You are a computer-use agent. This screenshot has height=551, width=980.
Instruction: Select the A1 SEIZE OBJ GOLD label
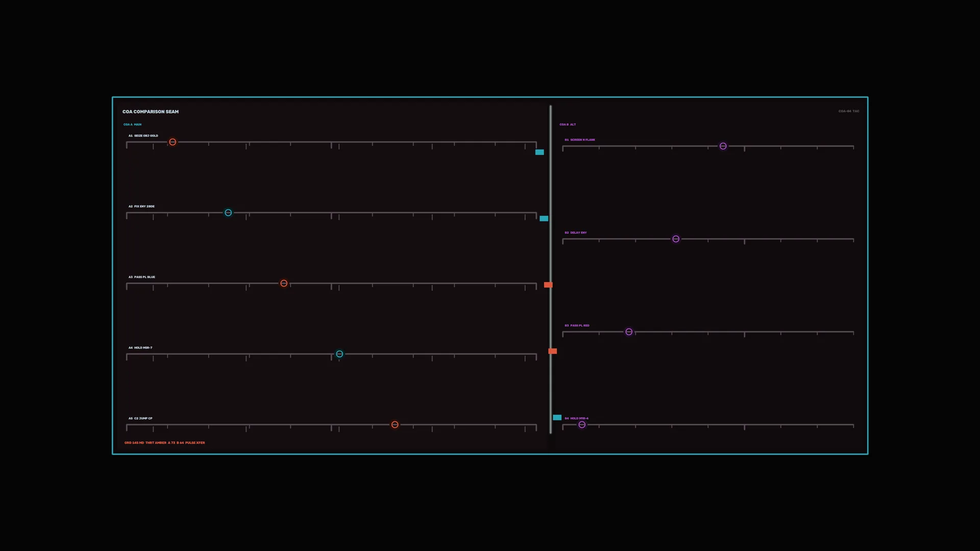[x=143, y=136]
